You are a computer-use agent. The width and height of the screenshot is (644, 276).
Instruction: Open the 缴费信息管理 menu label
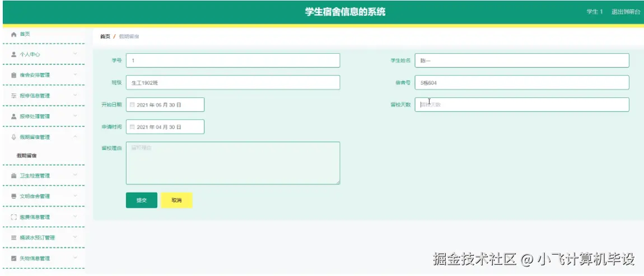[x=35, y=217]
